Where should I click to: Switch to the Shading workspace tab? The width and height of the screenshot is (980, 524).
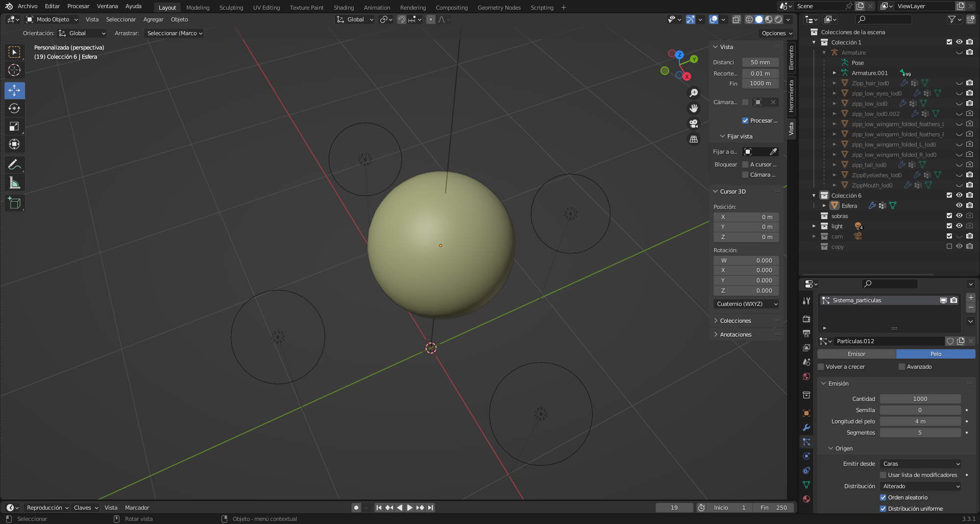click(344, 8)
